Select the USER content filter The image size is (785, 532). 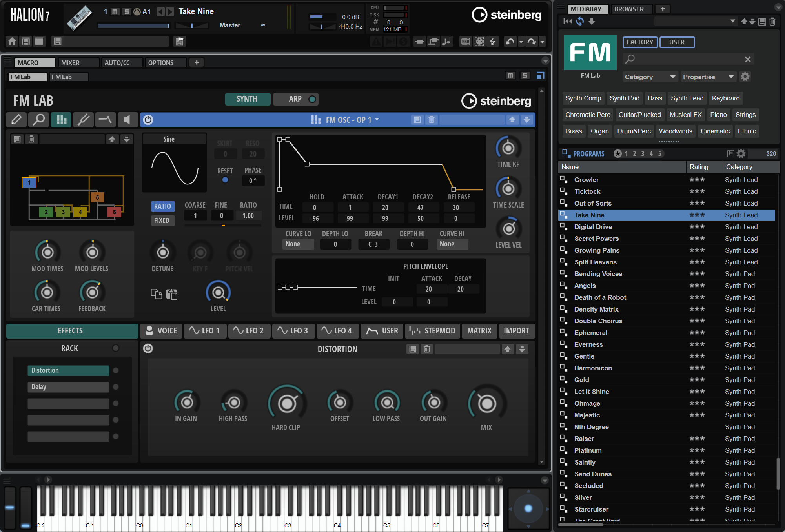(x=677, y=42)
